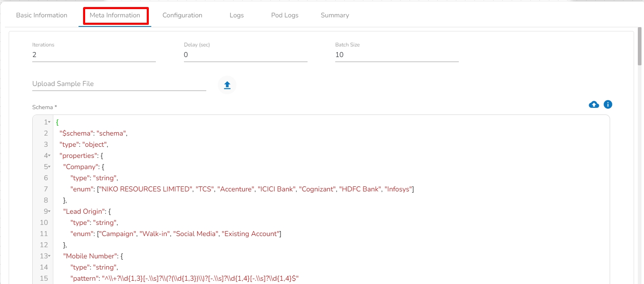Open the Configuration tab
This screenshot has width=644, height=284.
[182, 15]
